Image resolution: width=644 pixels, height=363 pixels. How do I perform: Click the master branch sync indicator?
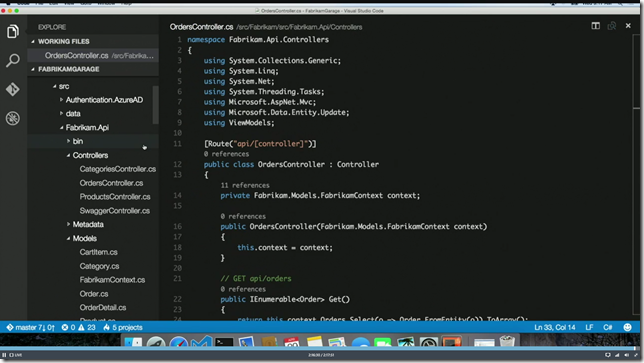30,327
